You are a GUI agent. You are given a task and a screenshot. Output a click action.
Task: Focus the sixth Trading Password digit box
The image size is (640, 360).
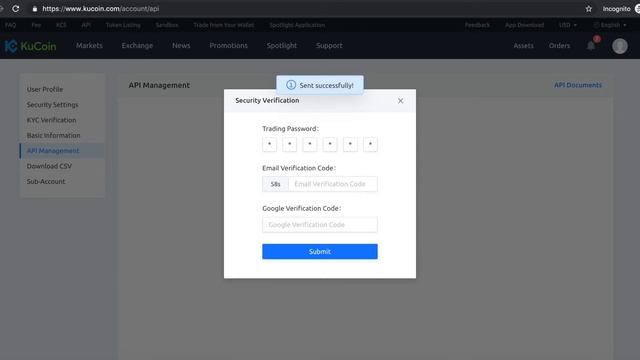[370, 144]
